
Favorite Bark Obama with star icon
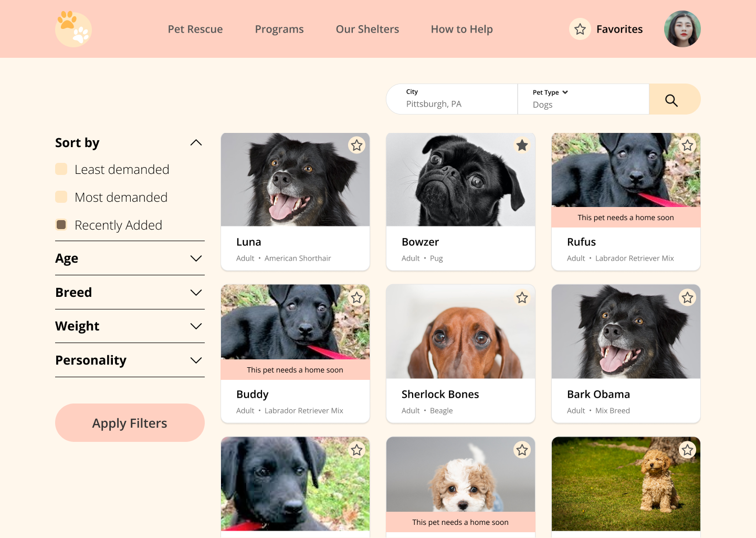point(687,298)
